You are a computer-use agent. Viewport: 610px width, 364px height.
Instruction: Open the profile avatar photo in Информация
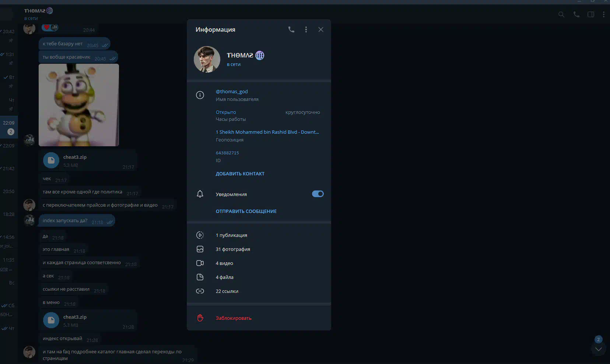tap(207, 59)
